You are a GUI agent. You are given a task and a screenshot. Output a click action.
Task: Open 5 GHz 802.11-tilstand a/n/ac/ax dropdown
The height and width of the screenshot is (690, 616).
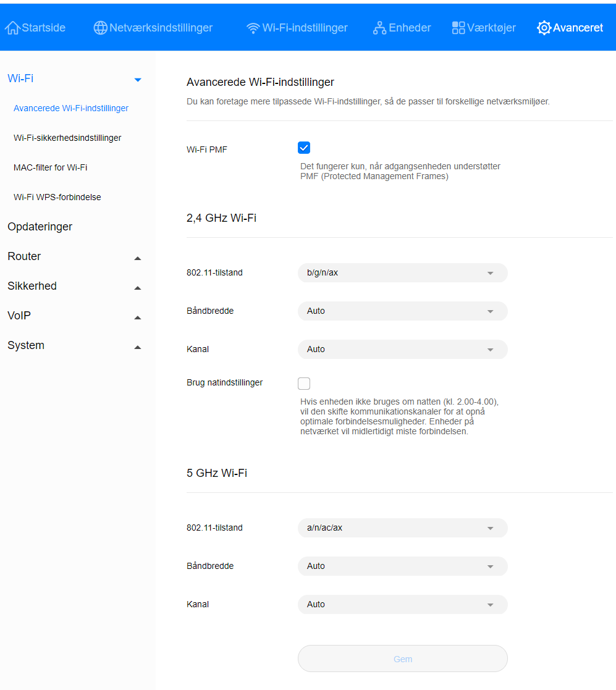tap(403, 528)
